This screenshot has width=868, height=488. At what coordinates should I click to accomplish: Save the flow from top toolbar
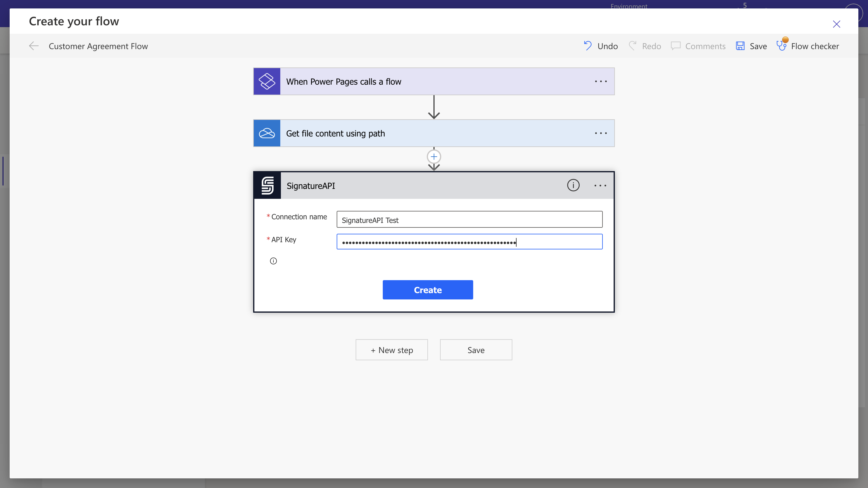pos(751,46)
